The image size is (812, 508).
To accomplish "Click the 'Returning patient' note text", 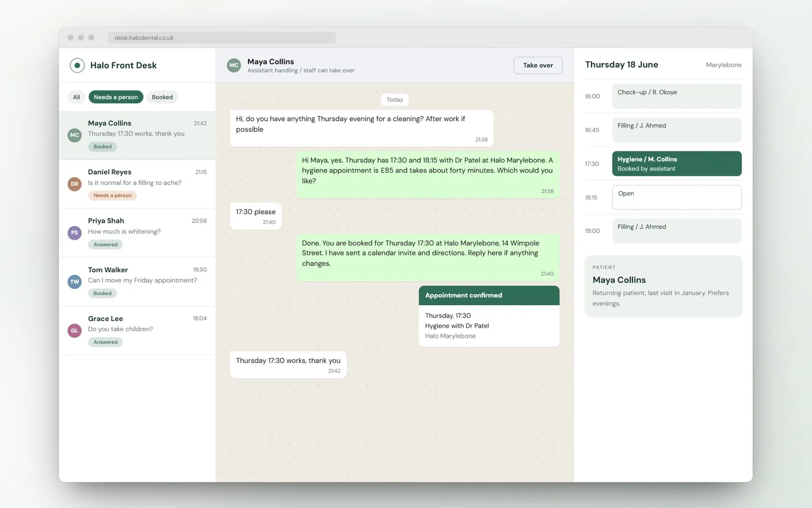I will coord(661,298).
